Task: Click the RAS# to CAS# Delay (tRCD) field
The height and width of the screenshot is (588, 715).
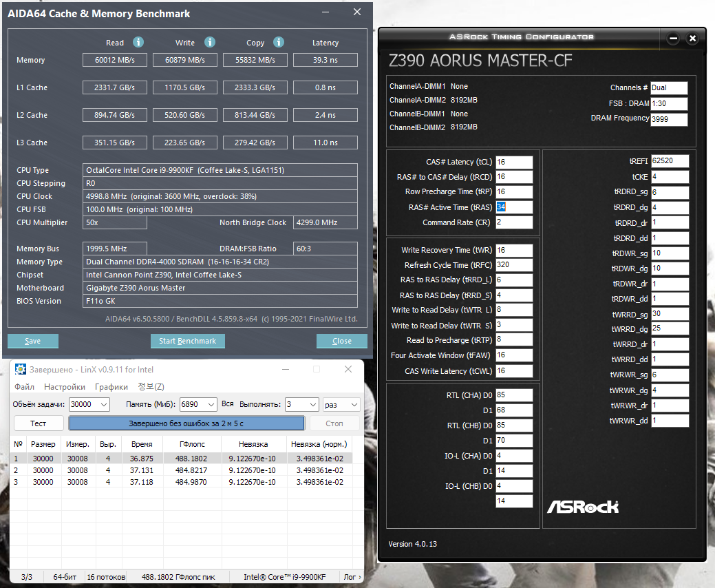Action: [x=514, y=176]
